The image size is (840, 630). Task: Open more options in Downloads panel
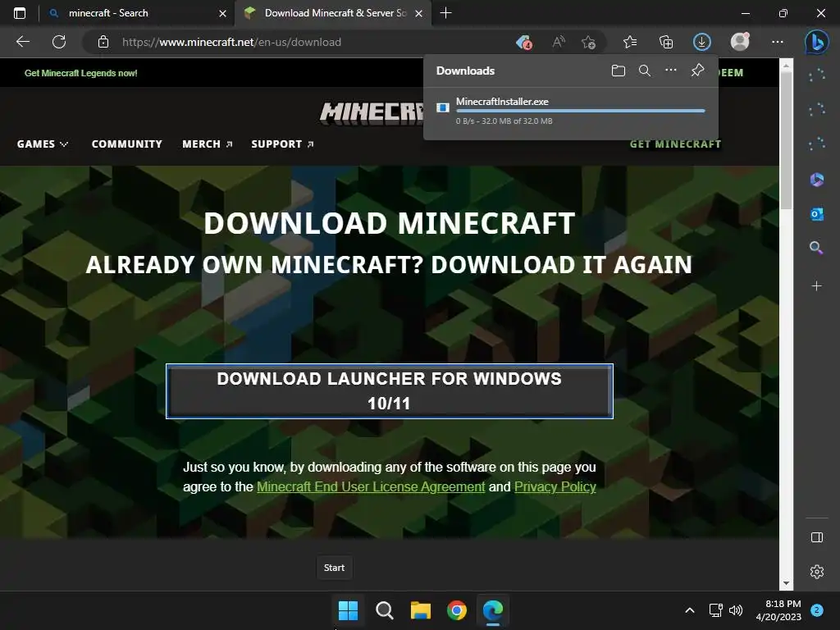671,71
